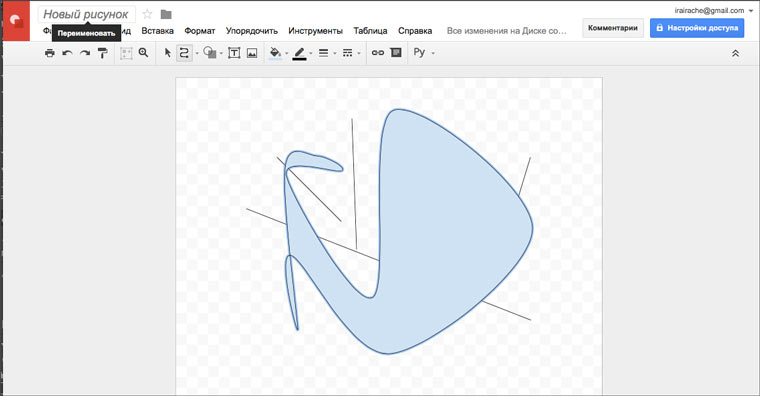Screen dimensions: 760x396
Task: Open the Вставка menu
Action: pyautogui.click(x=158, y=31)
